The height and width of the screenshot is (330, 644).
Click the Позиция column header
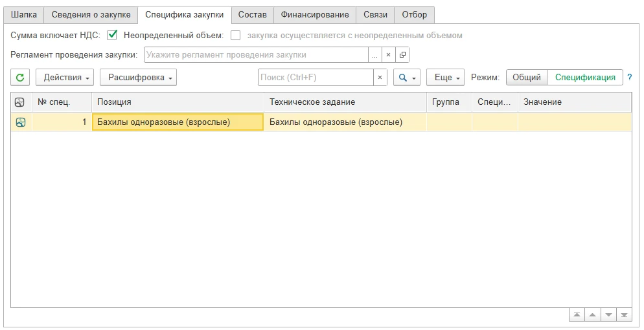coord(178,102)
